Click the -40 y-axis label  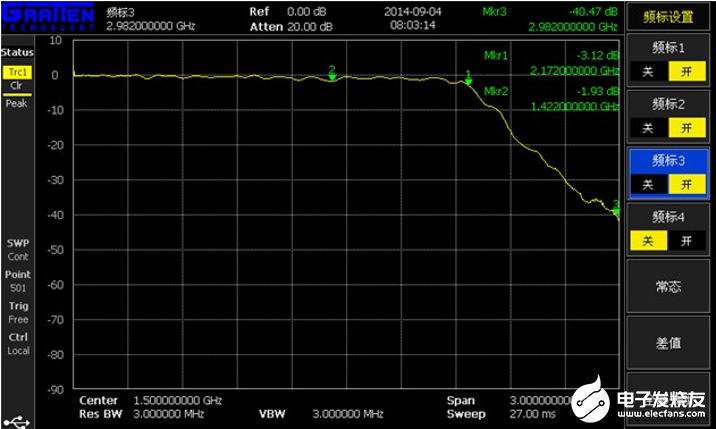[x=55, y=215]
